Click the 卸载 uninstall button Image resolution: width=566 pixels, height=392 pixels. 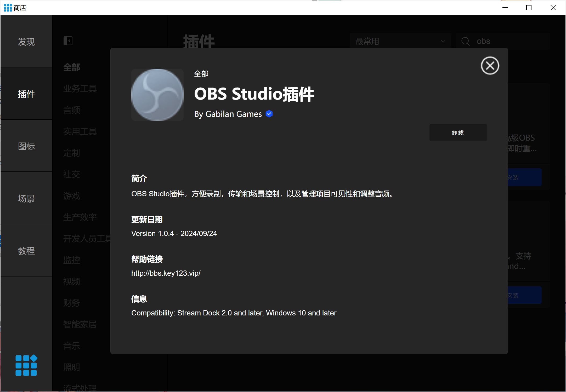click(458, 132)
